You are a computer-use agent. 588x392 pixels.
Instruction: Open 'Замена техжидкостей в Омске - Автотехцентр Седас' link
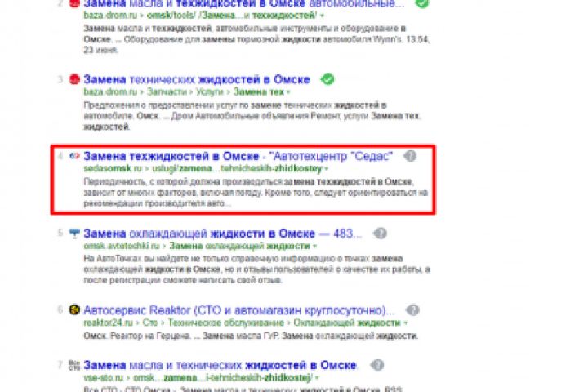[x=238, y=156]
